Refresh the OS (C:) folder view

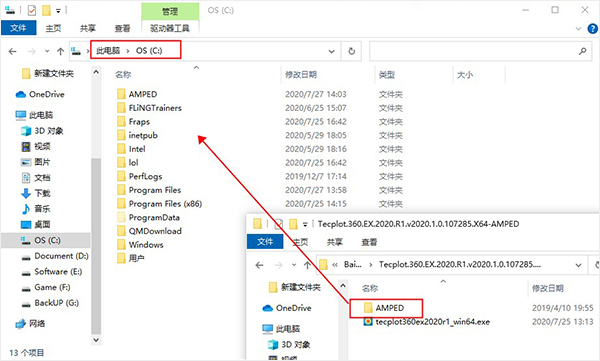point(351,51)
